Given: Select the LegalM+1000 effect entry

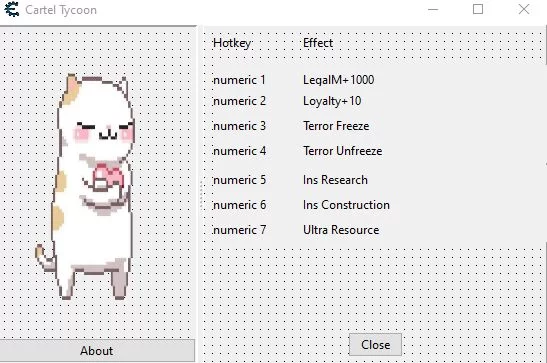Looking at the screenshot, I should point(338,80).
